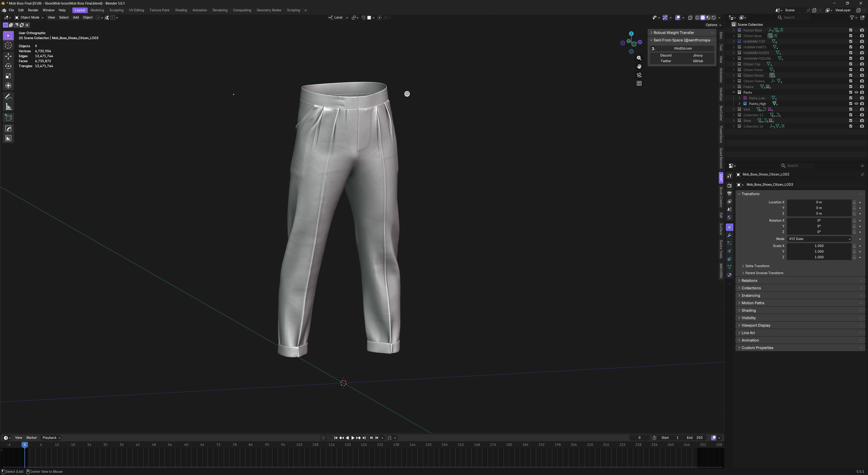This screenshot has width=868, height=475.
Task: Hide Pants_High collection with eye icon
Action: [x=856, y=104]
